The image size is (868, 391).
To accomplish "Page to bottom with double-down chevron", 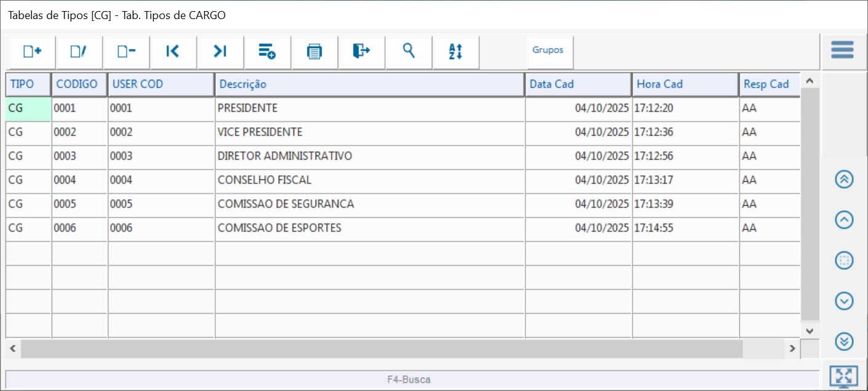I will pos(844,341).
